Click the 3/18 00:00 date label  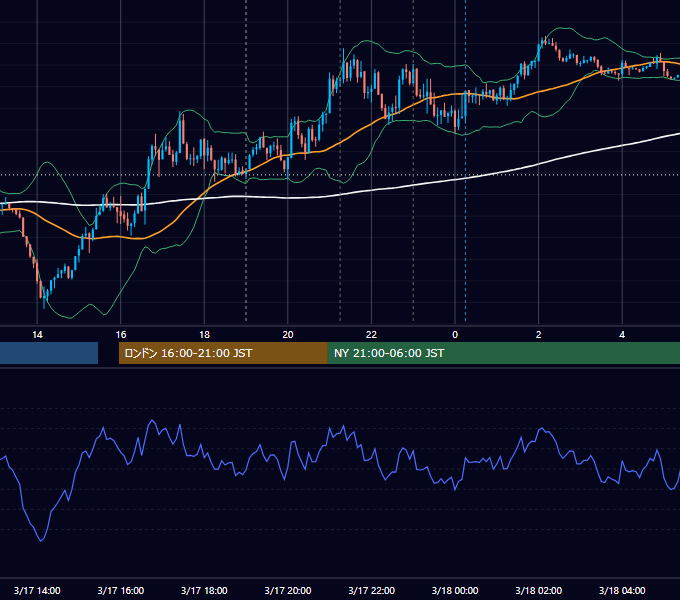[455, 590]
